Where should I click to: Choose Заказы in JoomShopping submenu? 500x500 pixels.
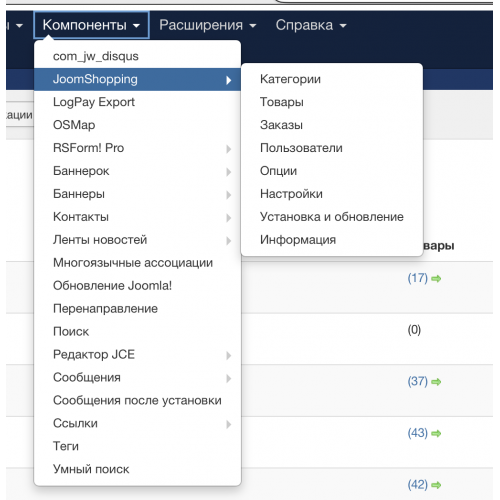(x=332, y=125)
